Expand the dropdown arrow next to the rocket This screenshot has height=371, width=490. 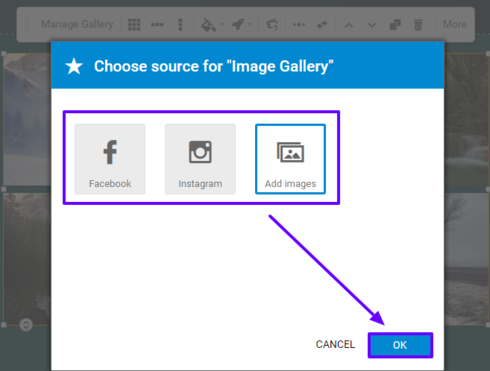coord(250,24)
